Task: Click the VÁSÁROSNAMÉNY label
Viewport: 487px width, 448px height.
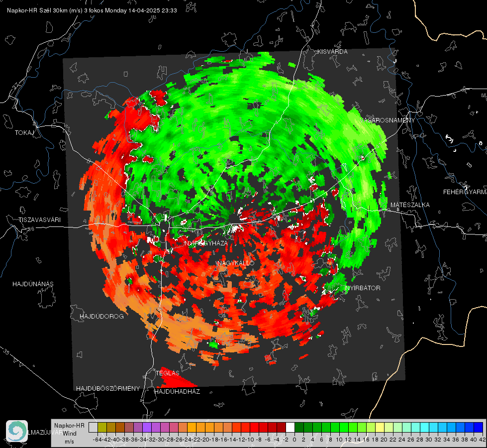Action: click(x=388, y=120)
